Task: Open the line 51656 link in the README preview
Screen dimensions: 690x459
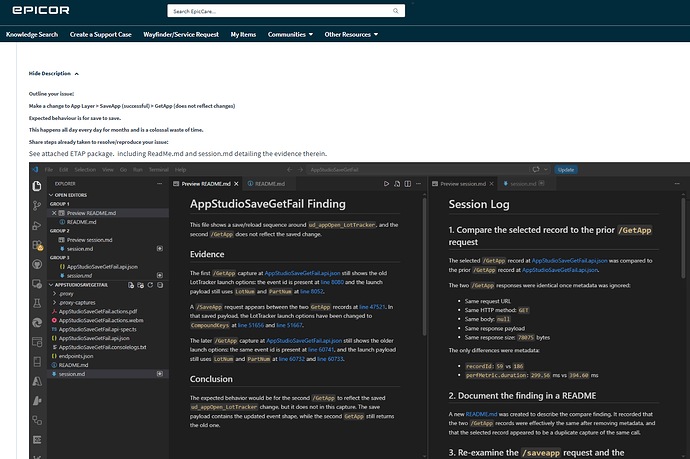Action: pos(251,326)
